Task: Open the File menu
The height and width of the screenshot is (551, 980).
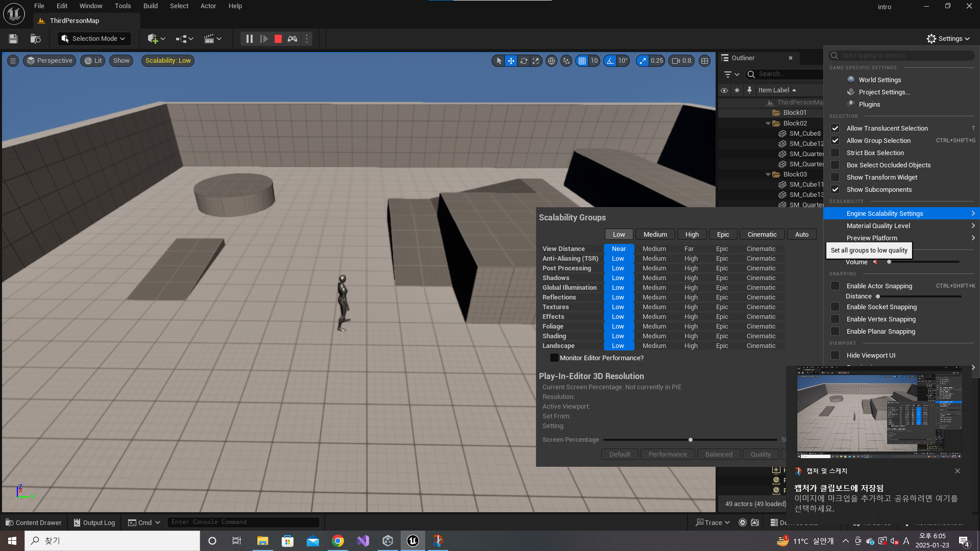Action: [39, 6]
